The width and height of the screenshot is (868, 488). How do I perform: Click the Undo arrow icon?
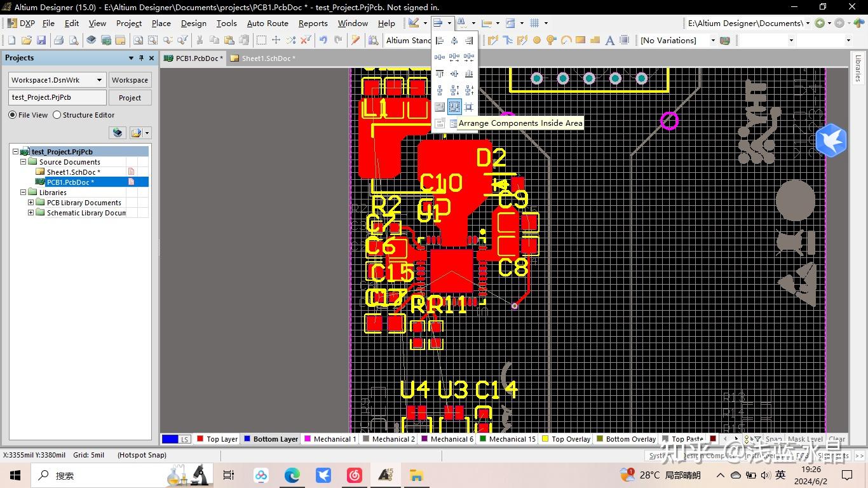[323, 41]
